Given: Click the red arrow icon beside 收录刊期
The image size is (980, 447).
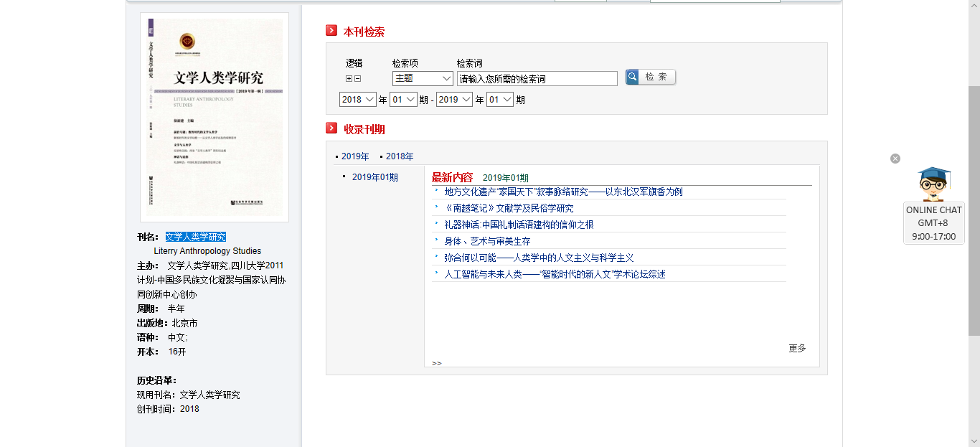Looking at the screenshot, I should click(331, 128).
